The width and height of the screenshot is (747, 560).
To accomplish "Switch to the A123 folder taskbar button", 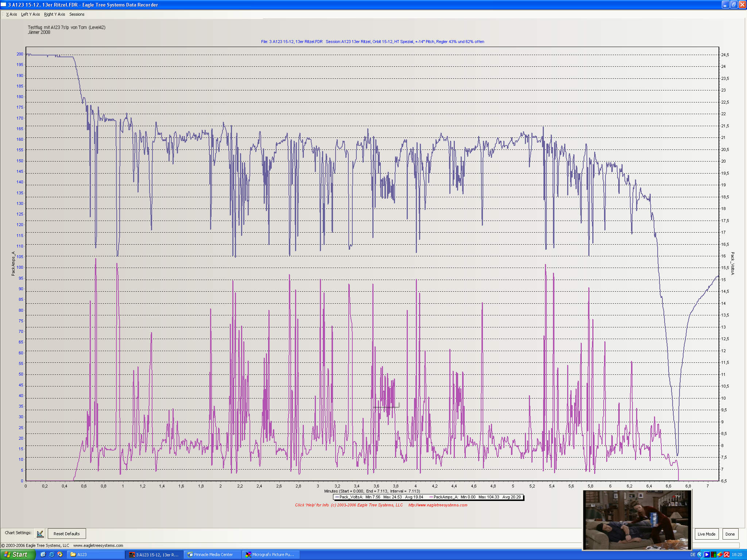I will [96, 555].
